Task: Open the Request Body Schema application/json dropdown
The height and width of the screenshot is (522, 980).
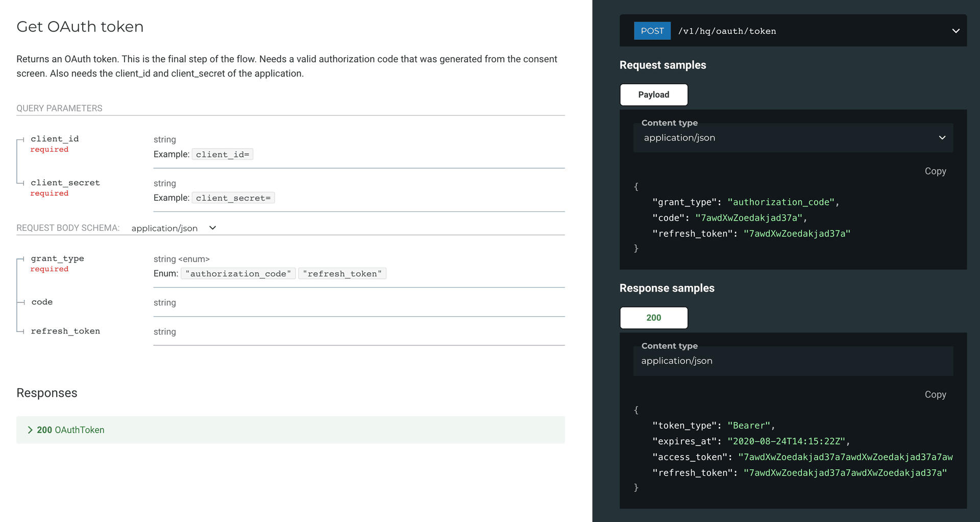Action: click(174, 228)
